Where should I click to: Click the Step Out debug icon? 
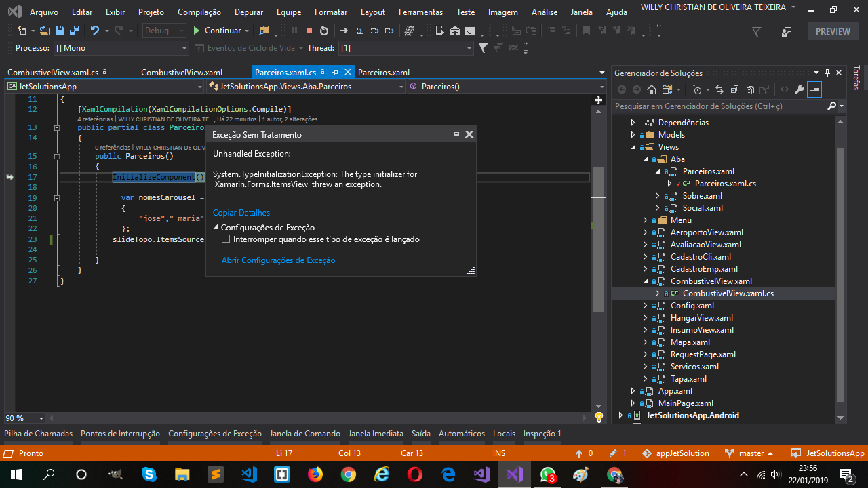click(x=389, y=30)
